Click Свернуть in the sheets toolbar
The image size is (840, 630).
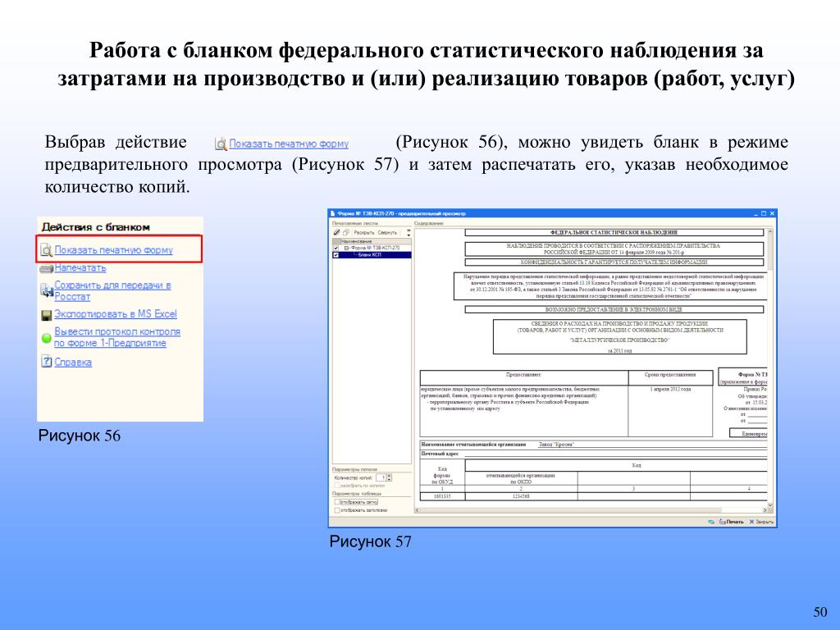tap(387, 233)
